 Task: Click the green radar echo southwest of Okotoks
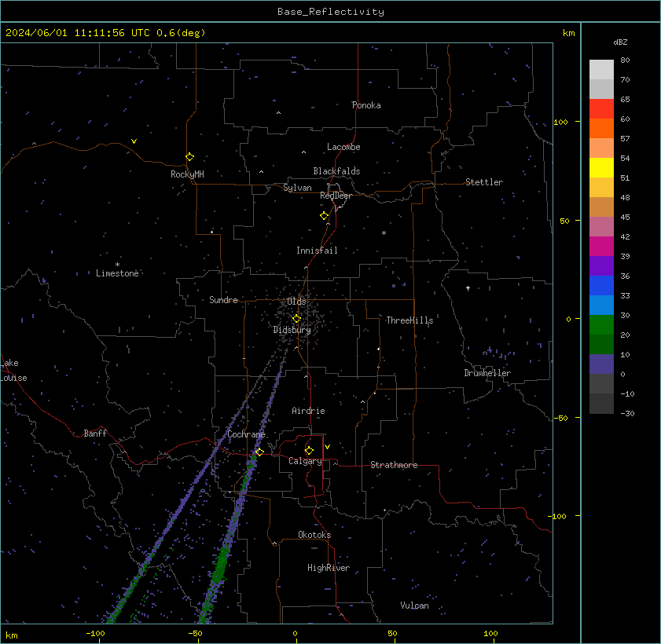tap(221, 565)
